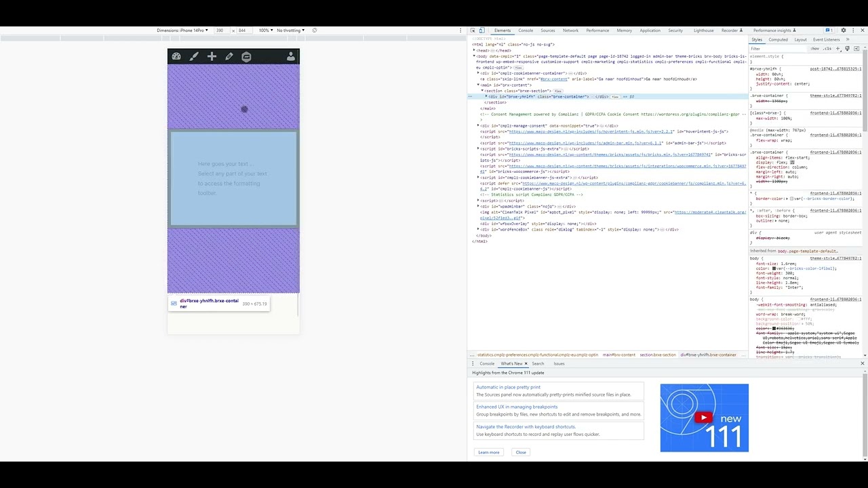
Task: Expand the cmplz-manage-consent div
Action: coord(479,125)
